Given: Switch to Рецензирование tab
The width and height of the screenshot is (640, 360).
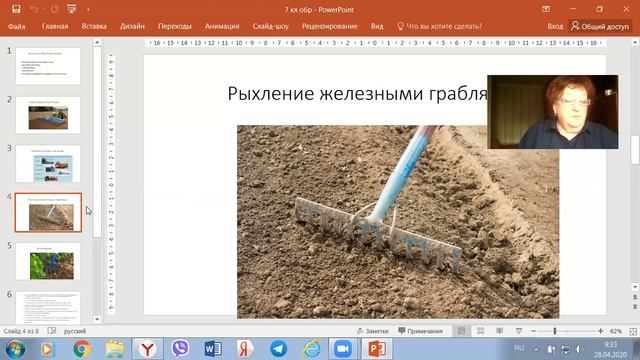Looking at the screenshot, I should tap(329, 26).
